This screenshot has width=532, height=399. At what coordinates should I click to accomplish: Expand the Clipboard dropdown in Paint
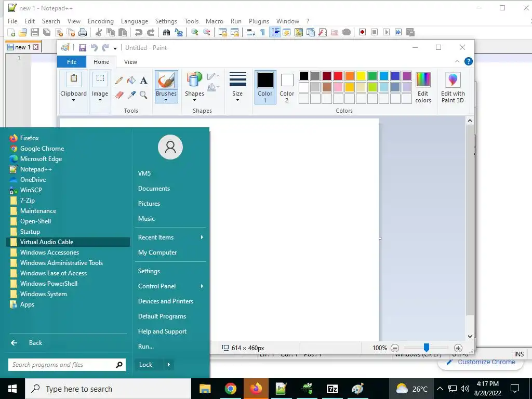73,100
